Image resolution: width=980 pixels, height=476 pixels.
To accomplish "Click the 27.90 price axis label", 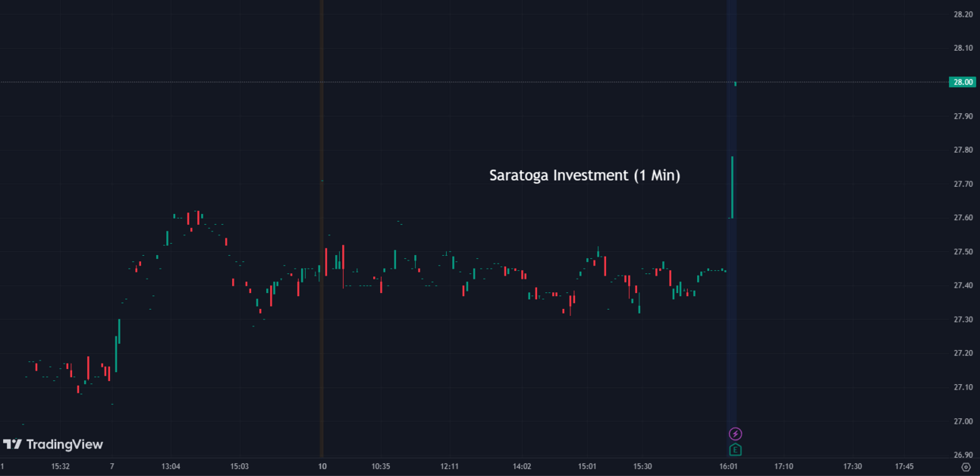I will (963, 116).
